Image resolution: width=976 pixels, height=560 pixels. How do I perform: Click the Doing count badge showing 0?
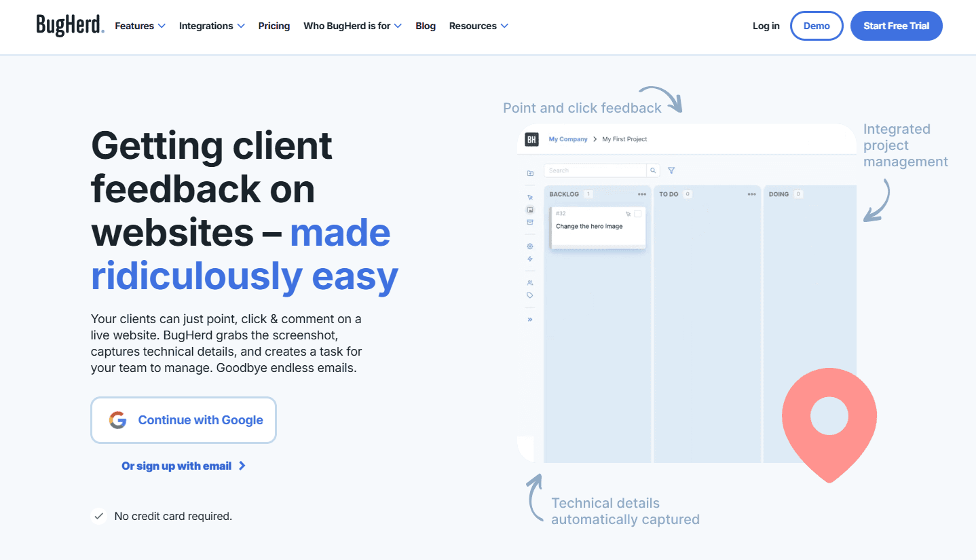coord(798,194)
